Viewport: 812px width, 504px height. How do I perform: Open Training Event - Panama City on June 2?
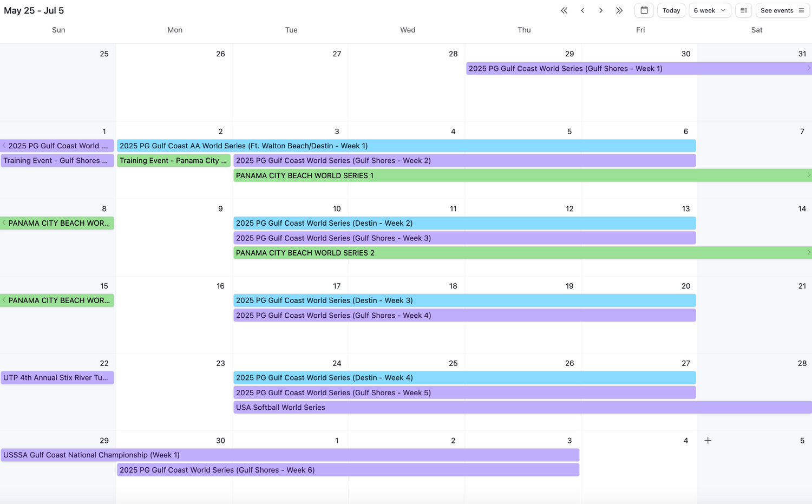tap(174, 161)
